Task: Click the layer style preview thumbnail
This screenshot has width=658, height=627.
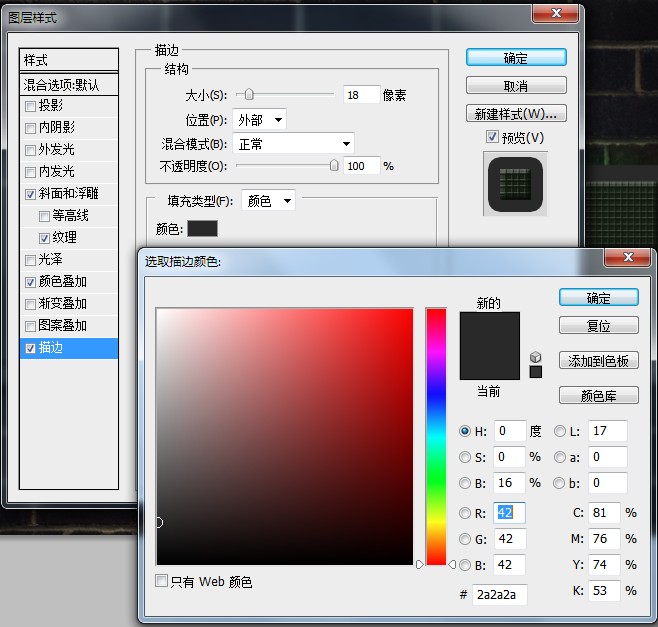Action: tap(515, 184)
